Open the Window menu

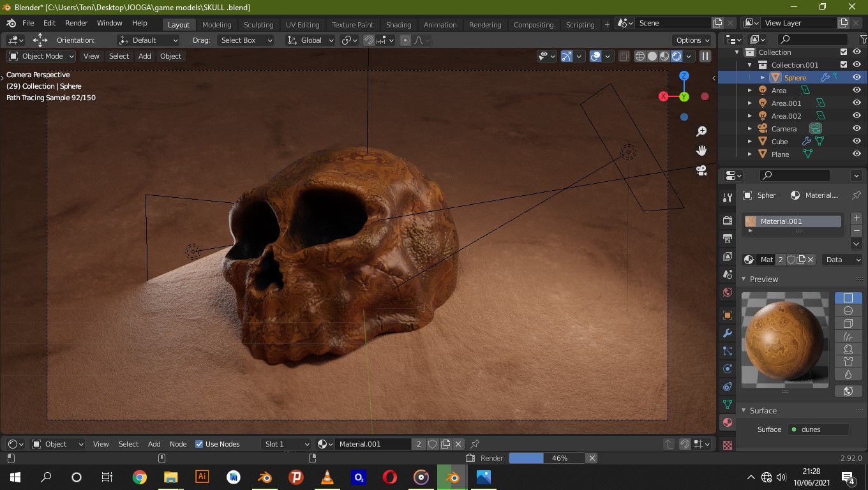[110, 23]
